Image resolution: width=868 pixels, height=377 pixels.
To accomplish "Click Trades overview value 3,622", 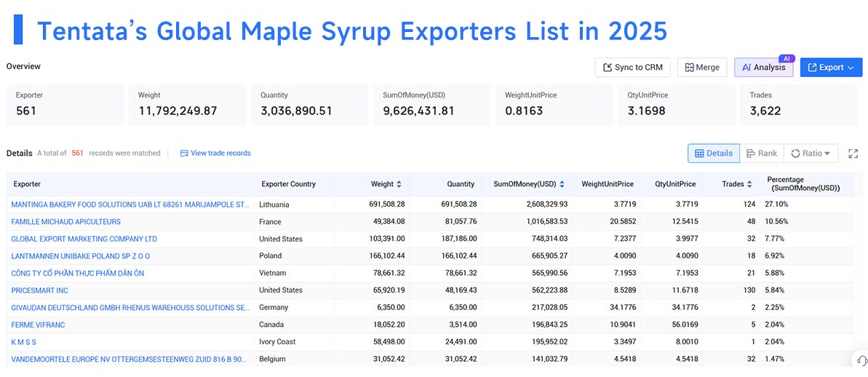I will click(765, 111).
